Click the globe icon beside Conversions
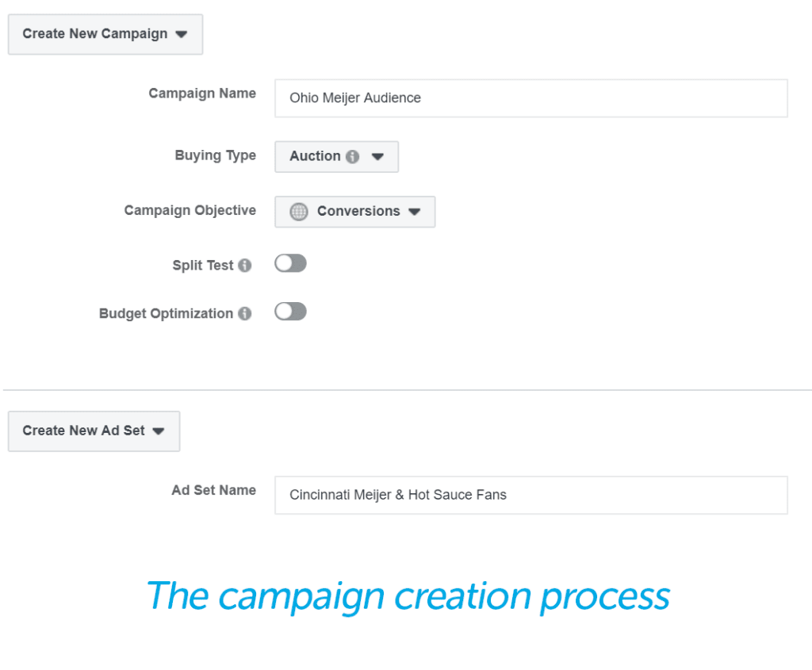Viewport: 812px width, 670px height. click(x=298, y=211)
